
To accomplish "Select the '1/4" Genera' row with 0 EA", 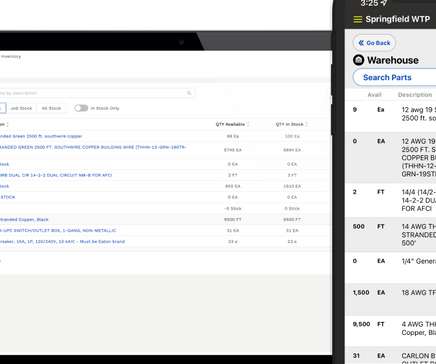I will click(x=391, y=268).
